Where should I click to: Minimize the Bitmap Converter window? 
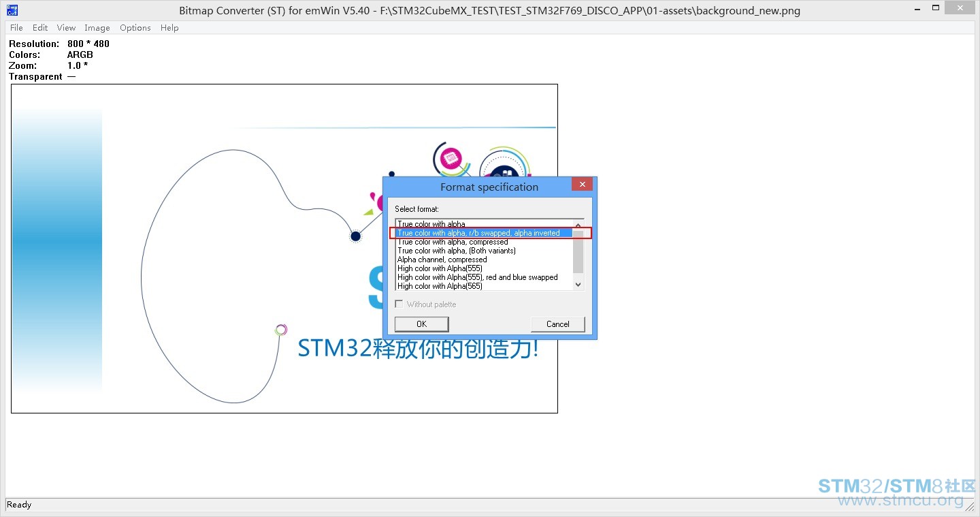919,10
